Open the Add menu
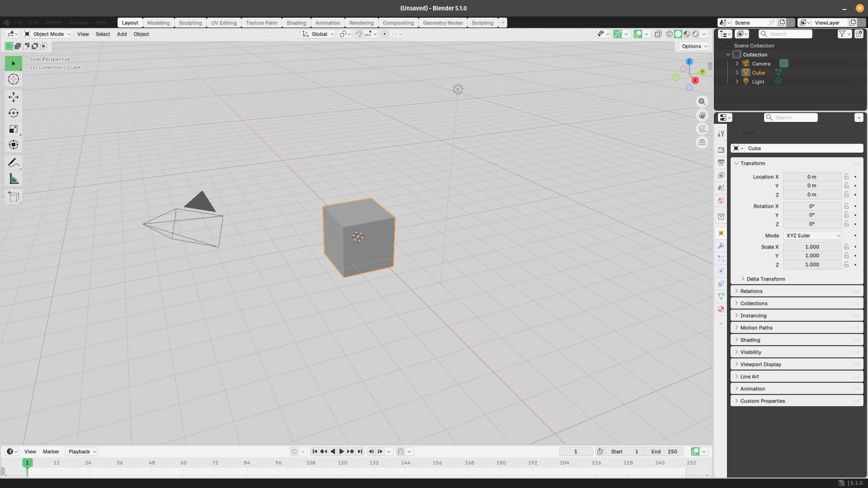Viewport: 868px width, 488px height. [122, 34]
